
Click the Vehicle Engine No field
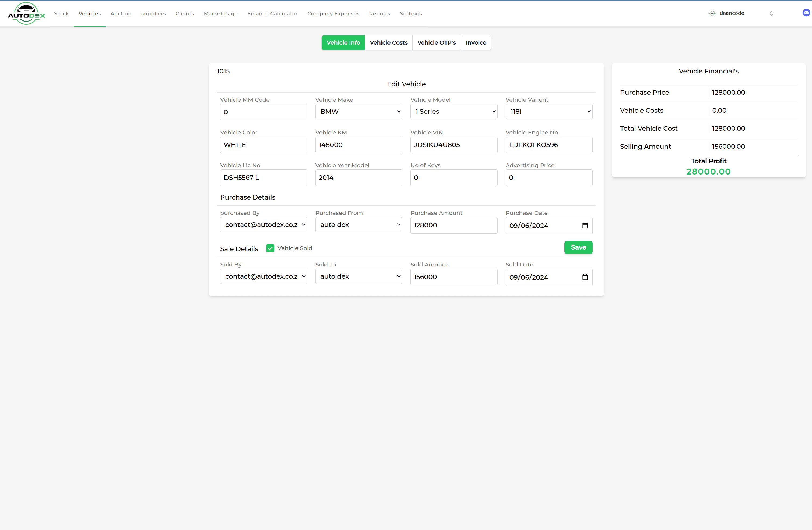pos(549,145)
